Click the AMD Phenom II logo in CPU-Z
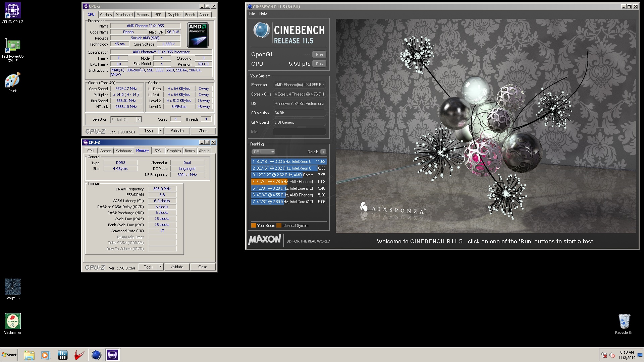The image size is (644, 362). (x=198, y=35)
